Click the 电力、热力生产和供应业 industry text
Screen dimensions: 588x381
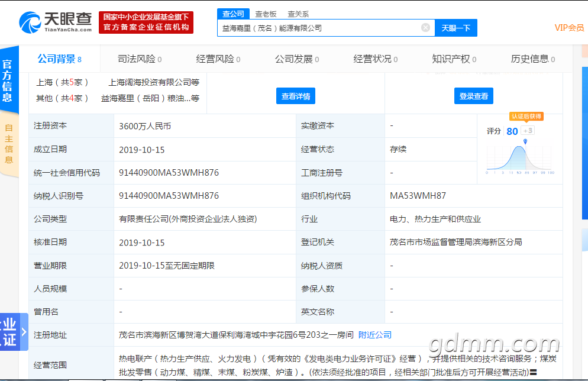coord(435,219)
